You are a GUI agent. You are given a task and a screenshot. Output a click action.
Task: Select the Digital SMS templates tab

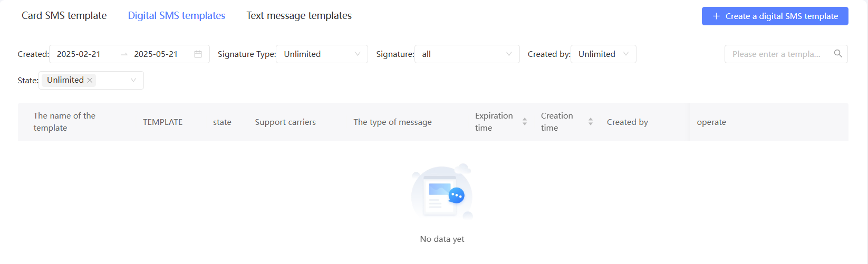177,16
